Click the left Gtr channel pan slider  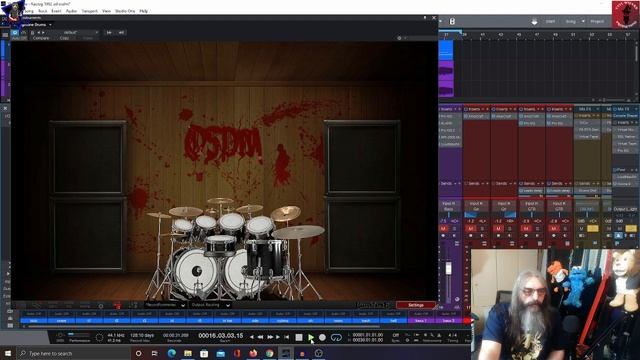click(x=476, y=215)
